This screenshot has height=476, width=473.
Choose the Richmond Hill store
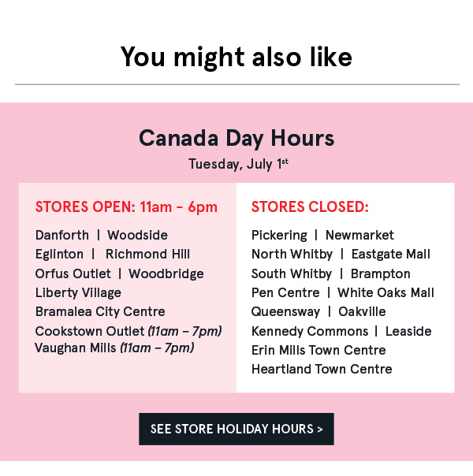tap(147, 254)
